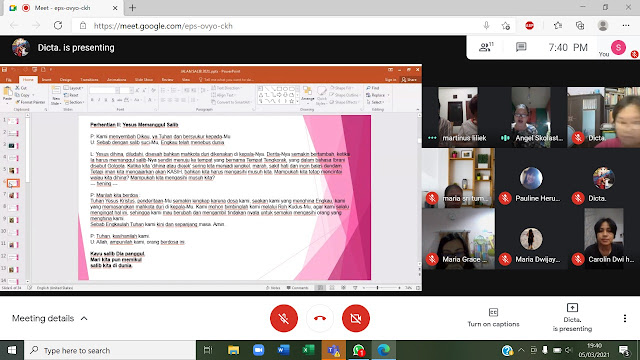Leave the call
640x360 pixels.
pos(320,318)
